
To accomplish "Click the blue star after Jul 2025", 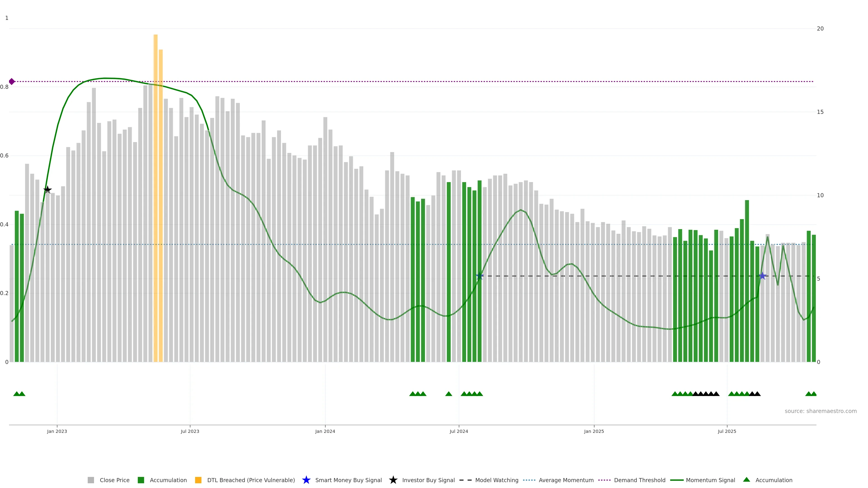I will (762, 276).
